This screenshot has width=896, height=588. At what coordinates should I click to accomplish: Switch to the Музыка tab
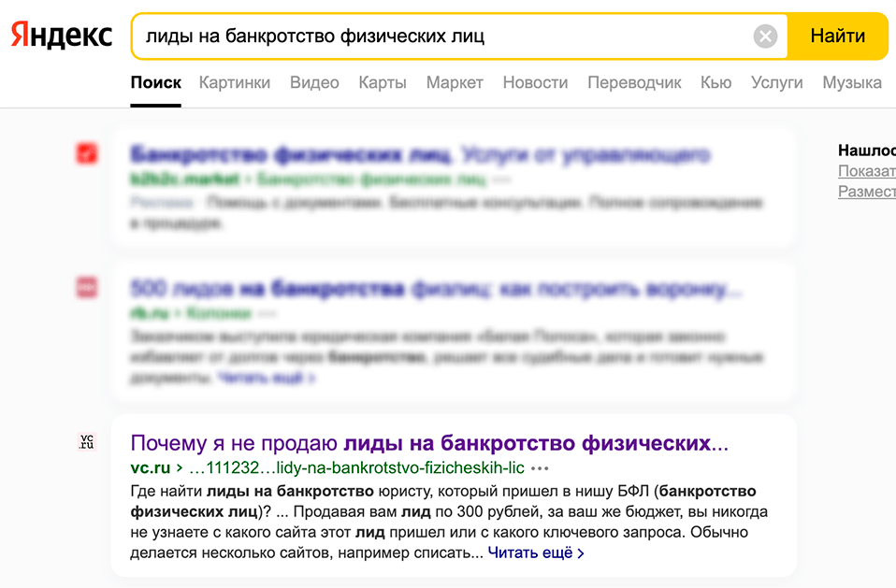[x=852, y=83]
